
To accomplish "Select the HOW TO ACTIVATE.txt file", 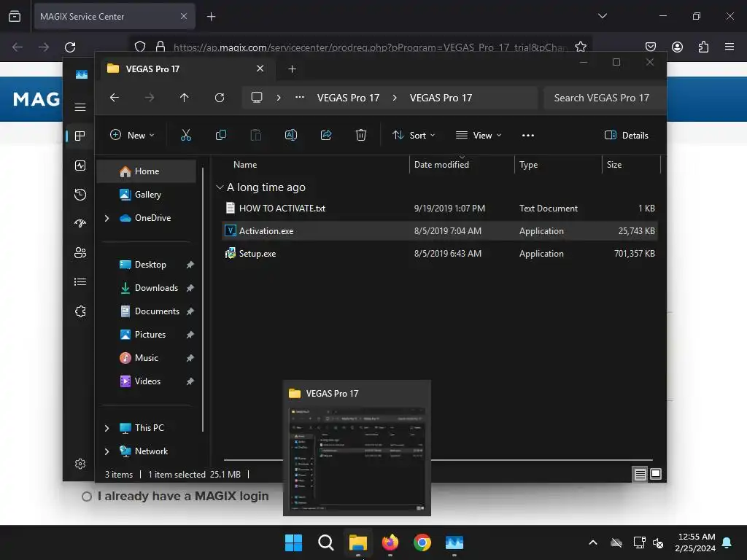I will 439,208.
